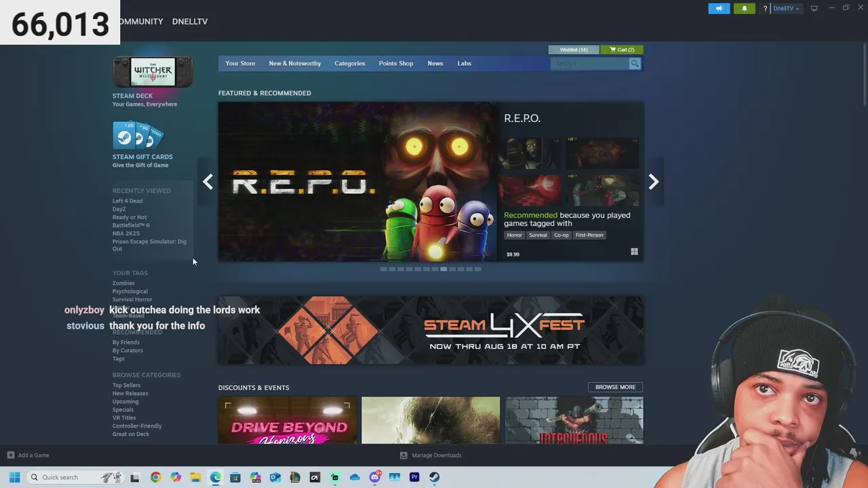This screenshot has height=488, width=868.
Task: Expand the DnellTV account dropdown
Action: [786, 8]
